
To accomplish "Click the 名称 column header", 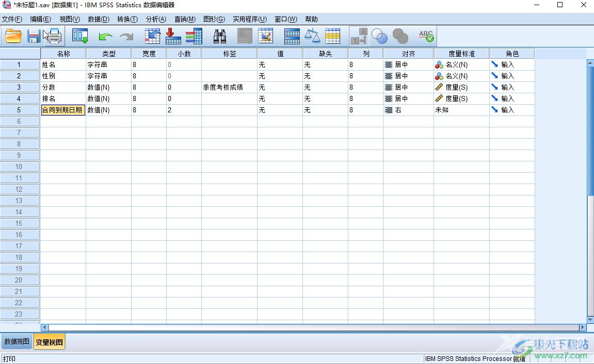I will 63,54.
